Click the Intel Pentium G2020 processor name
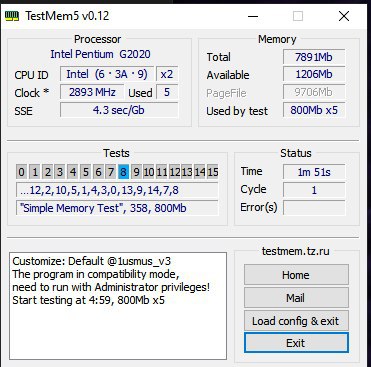 100,54
